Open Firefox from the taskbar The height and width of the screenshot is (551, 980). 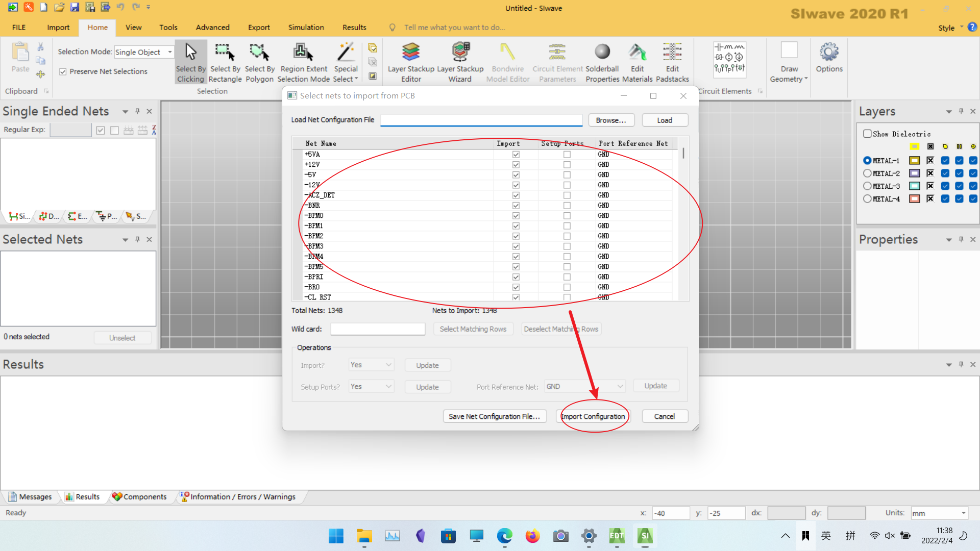pos(532,536)
